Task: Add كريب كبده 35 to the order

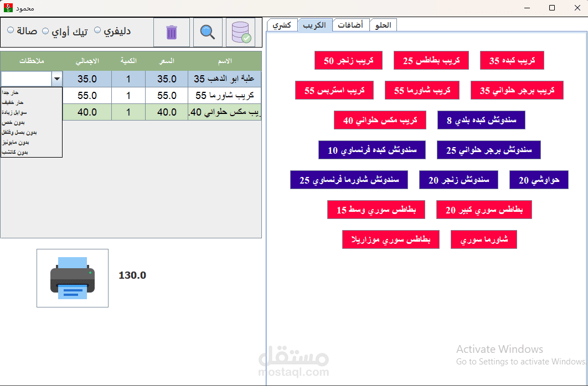Action: pos(512,60)
